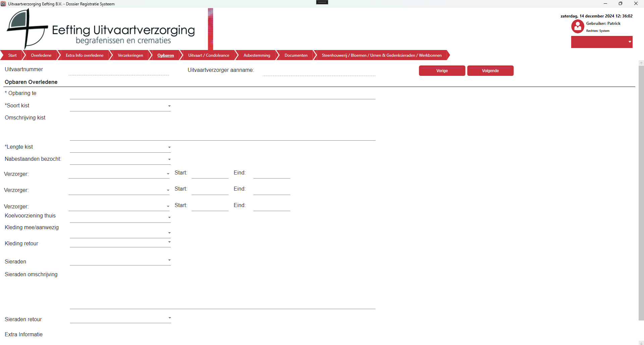Click the Efting Uitvaartverzorging logo
Screen dimensions: 644x345
pyautogui.click(x=101, y=30)
